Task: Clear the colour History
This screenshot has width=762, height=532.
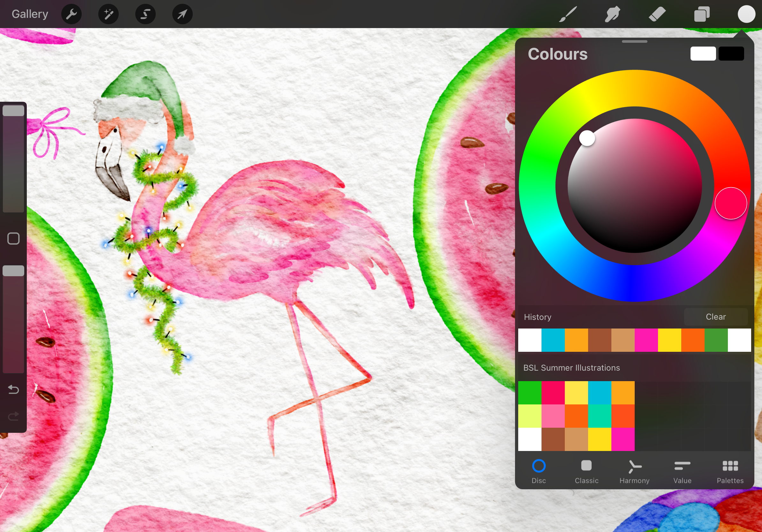Action: click(x=716, y=317)
